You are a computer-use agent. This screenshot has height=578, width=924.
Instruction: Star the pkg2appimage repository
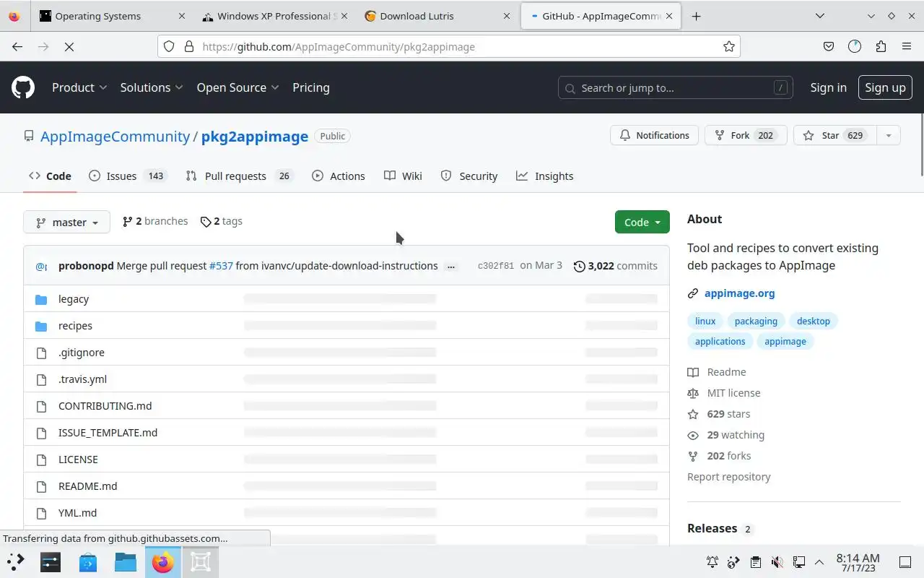[834, 135]
